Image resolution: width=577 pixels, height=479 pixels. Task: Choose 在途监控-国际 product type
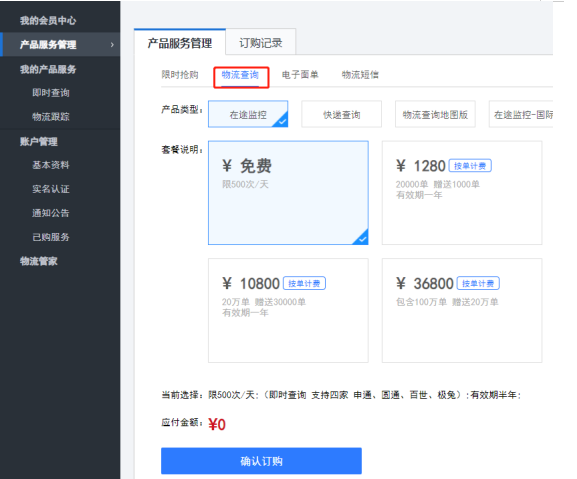[521, 114]
